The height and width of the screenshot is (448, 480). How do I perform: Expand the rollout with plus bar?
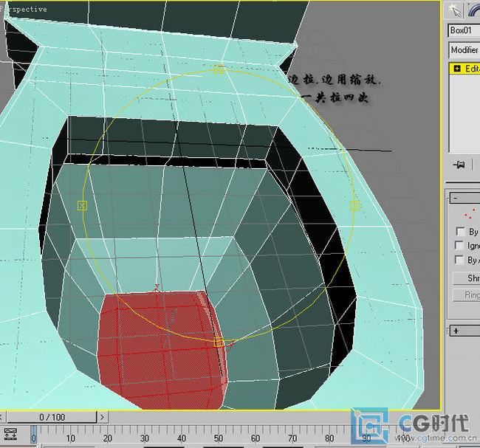(464, 331)
